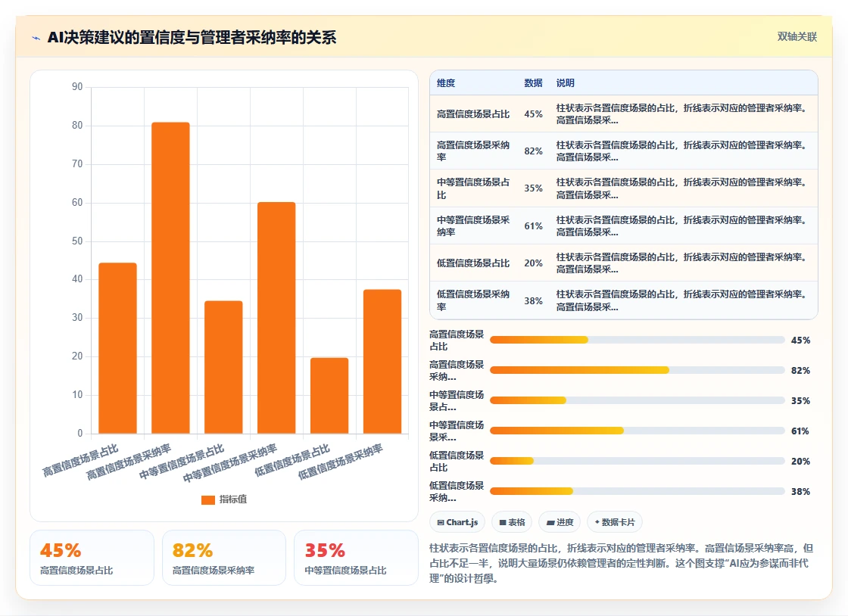Click the 说明 column header
The width and height of the screenshot is (848, 616).
(565, 83)
